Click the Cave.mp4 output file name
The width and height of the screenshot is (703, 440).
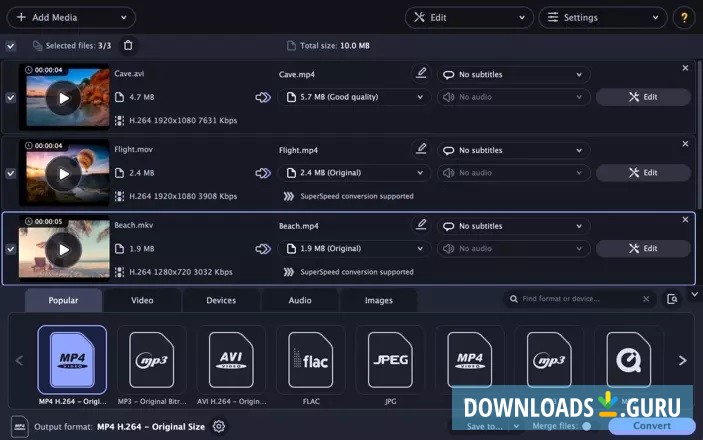pyautogui.click(x=297, y=74)
